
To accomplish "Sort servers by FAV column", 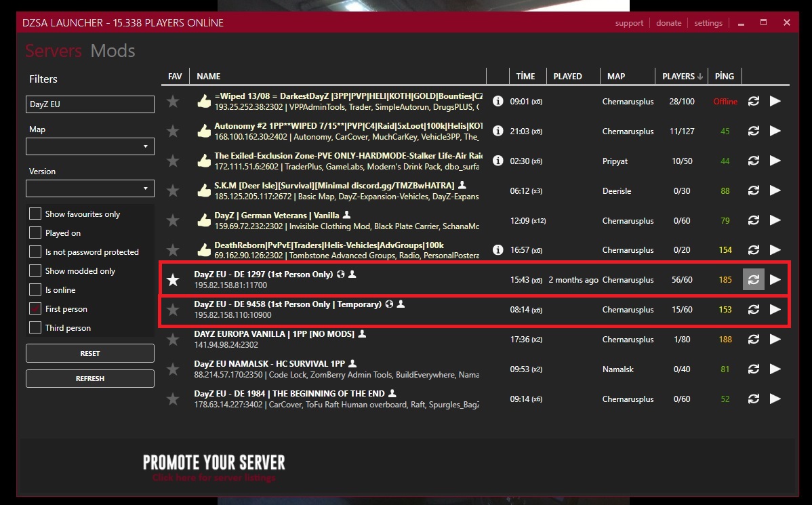I will pyautogui.click(x=175, y=76).
